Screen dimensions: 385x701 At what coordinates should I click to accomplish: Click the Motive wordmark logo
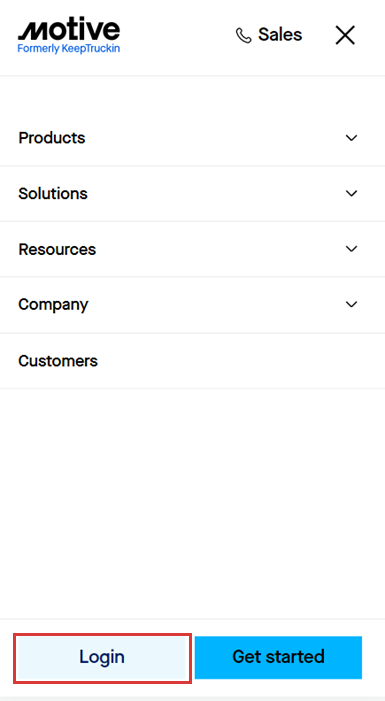(69, 30)
